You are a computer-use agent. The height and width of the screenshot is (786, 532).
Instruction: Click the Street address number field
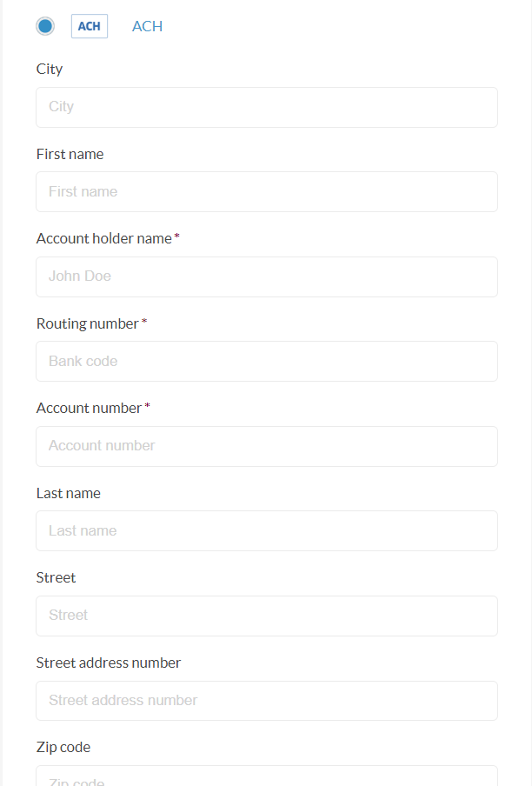pos(266,700)
